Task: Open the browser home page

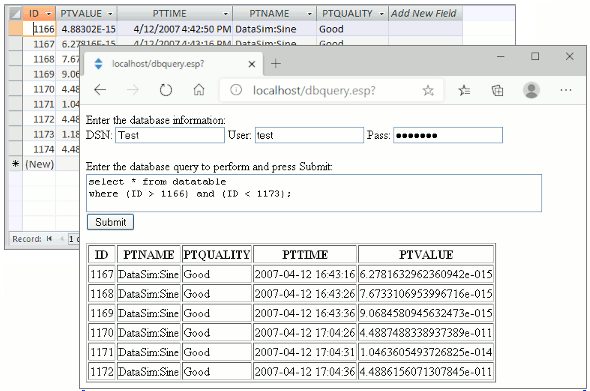Action: click(199, 90)
